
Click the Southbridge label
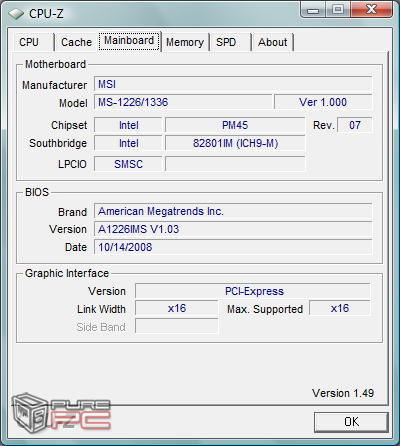coord(58,143)
